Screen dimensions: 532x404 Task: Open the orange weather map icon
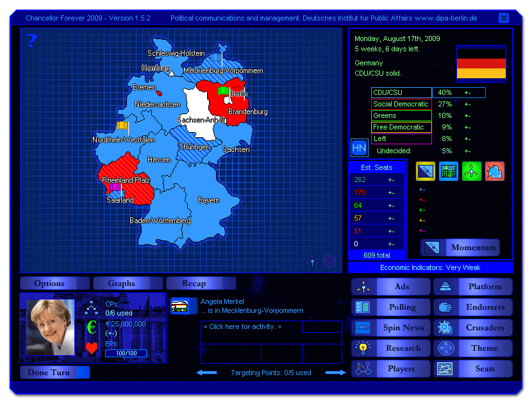(494, 171)
